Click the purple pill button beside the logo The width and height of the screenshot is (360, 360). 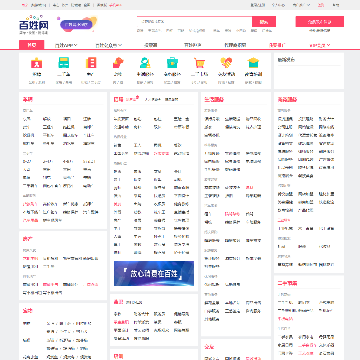pyautogui.click(x=76, y=24)
